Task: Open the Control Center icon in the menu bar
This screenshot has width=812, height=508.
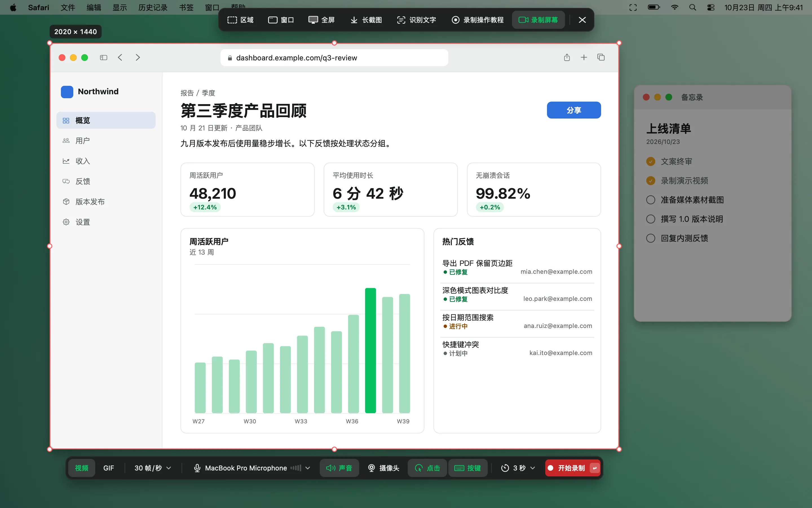Action: point(711,7)
